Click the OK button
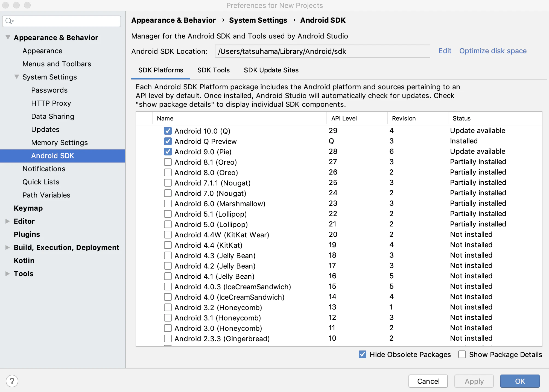Image resolution: width=549 pixels, height=392 pixels. (520, 381)
